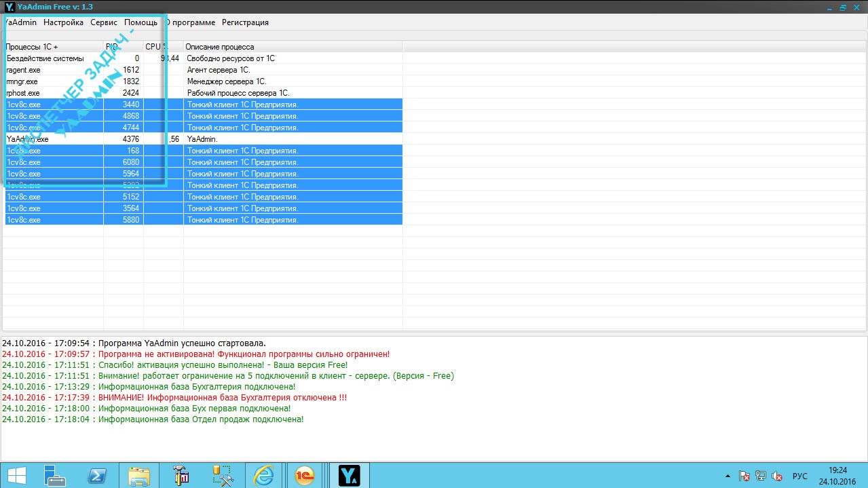Sort by the Описание процесса column header
Screen dimensions: 868x488
pos(292,47)
